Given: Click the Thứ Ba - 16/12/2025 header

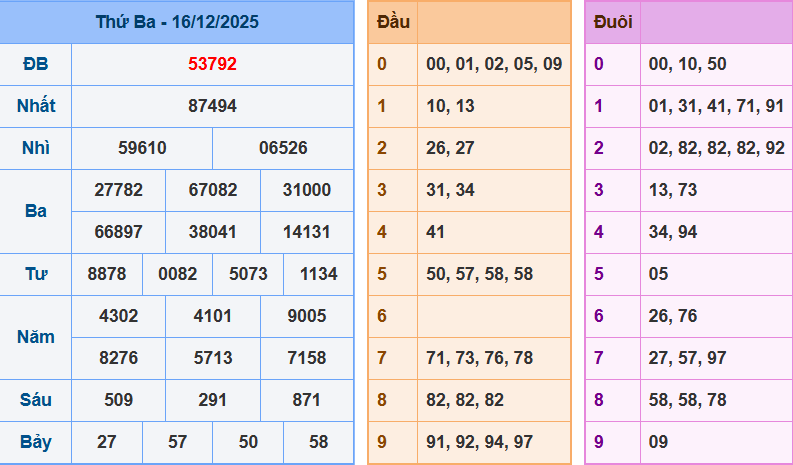Looking at the screenshot, I should click(177, 21).
